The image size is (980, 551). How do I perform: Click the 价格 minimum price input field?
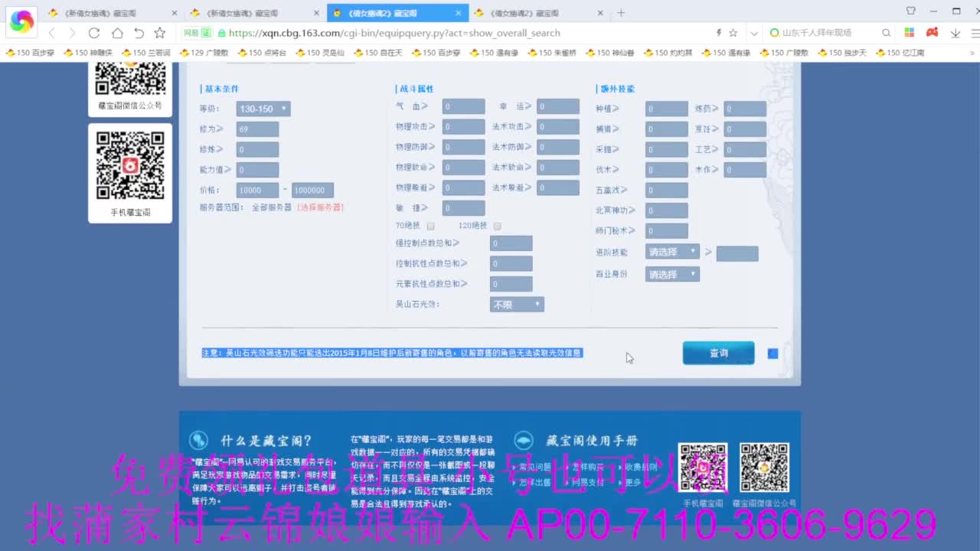pos(256,189)
